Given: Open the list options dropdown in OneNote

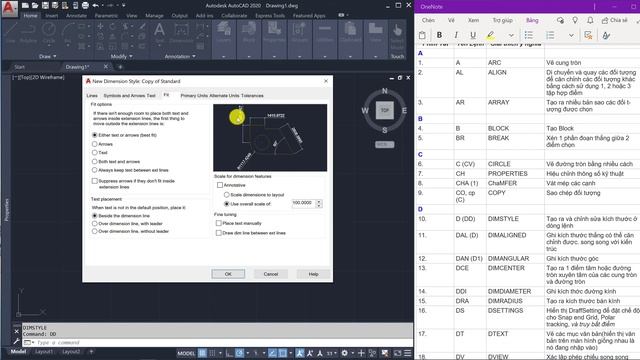Looking at the screenshot, I should [x=571, y=35].
